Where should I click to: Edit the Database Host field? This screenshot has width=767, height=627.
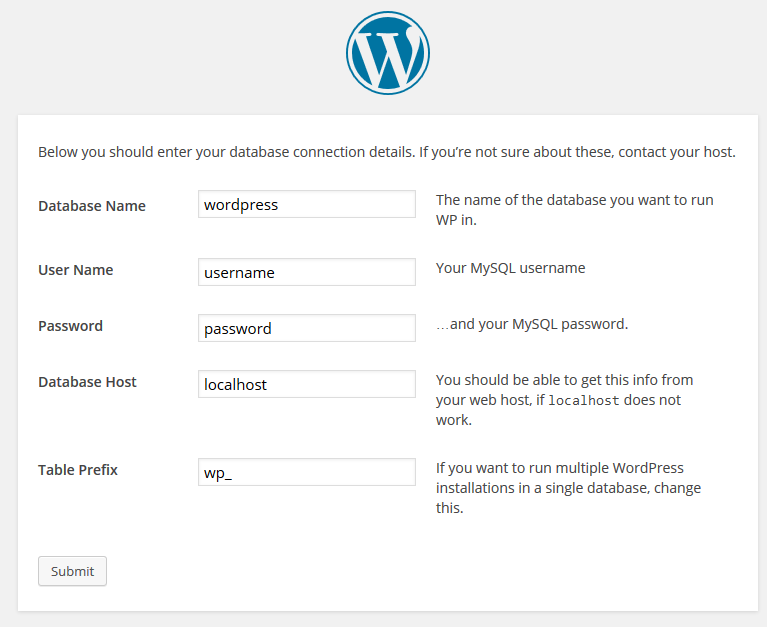pos(307,384)
